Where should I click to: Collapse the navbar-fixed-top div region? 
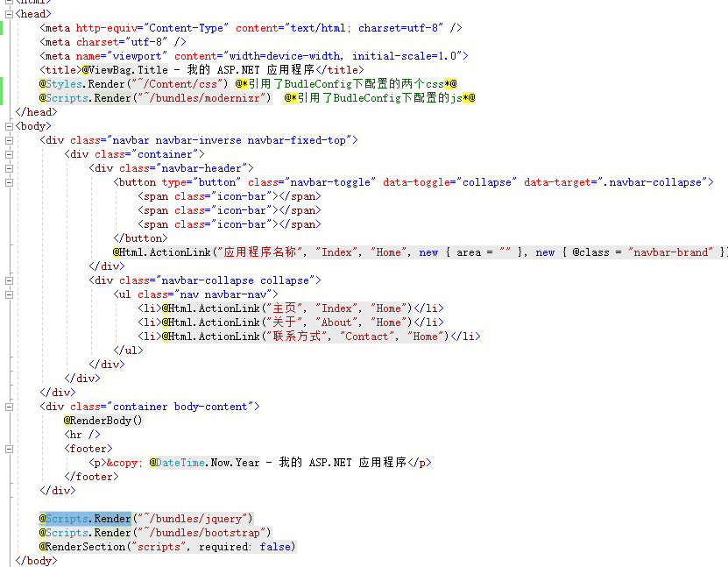[9, 140]
